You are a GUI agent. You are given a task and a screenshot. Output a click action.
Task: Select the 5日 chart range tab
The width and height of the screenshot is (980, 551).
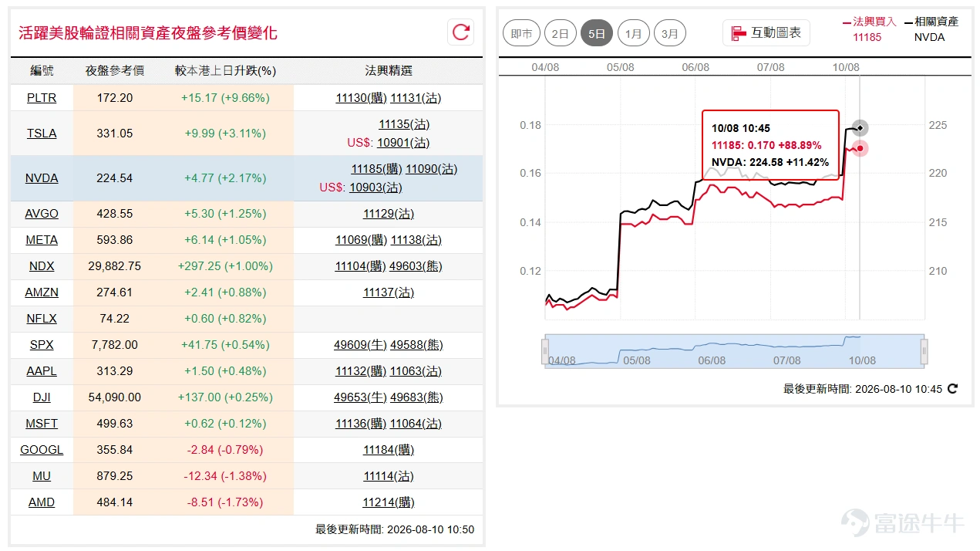click(597, 33)
